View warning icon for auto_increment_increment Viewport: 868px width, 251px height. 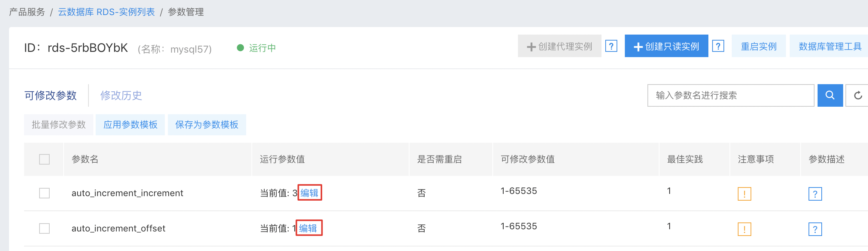744,194
